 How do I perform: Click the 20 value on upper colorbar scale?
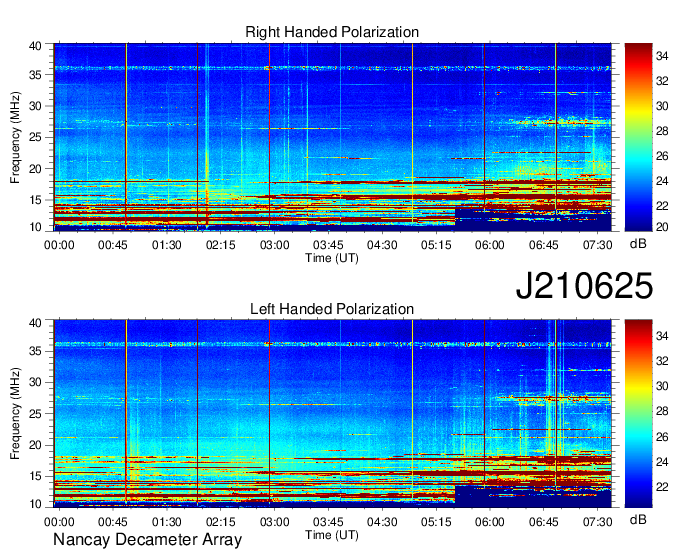click(x=661, y=226)
